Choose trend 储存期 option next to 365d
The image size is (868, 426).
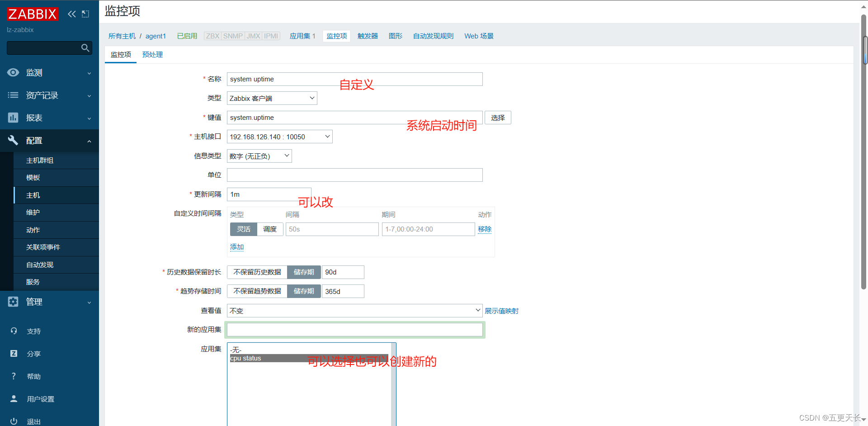(304, 291)
